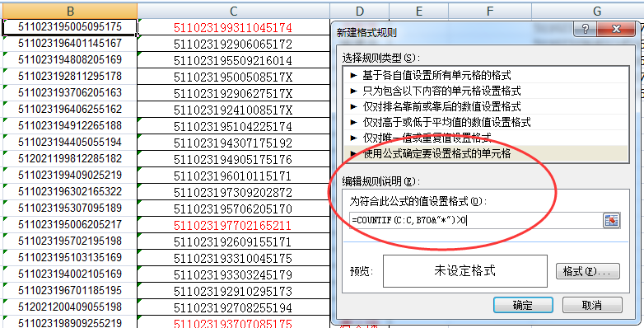The width and height of the screenshot is (644, 328).
Task: Select rule type 仅对唯一值或重复值设置格式
Action: (485, 138)
